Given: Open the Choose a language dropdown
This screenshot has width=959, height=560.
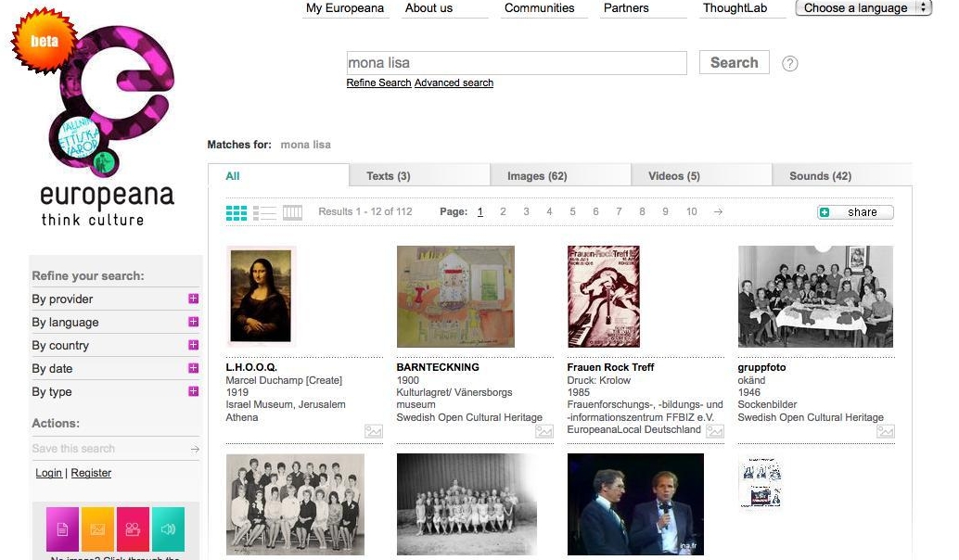Looking at the screenshot, I should 863,8.
